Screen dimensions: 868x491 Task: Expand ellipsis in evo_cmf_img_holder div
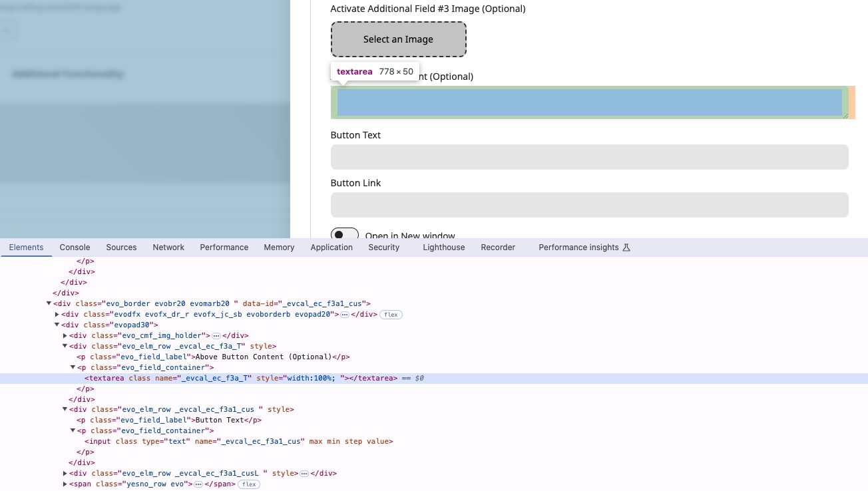[216, 336]
